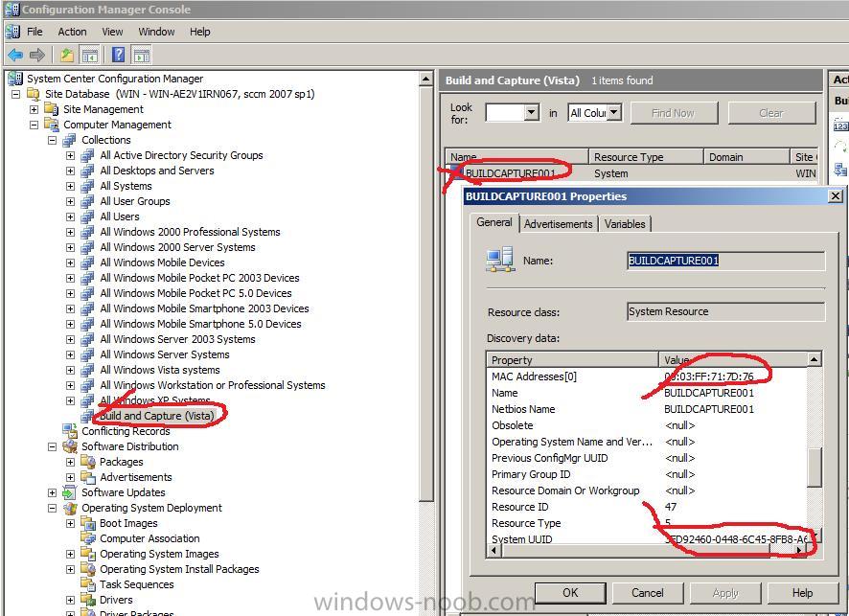Screen dimensions: 849x616
Task: Open the Action menu
Action: tap(72, 32)
